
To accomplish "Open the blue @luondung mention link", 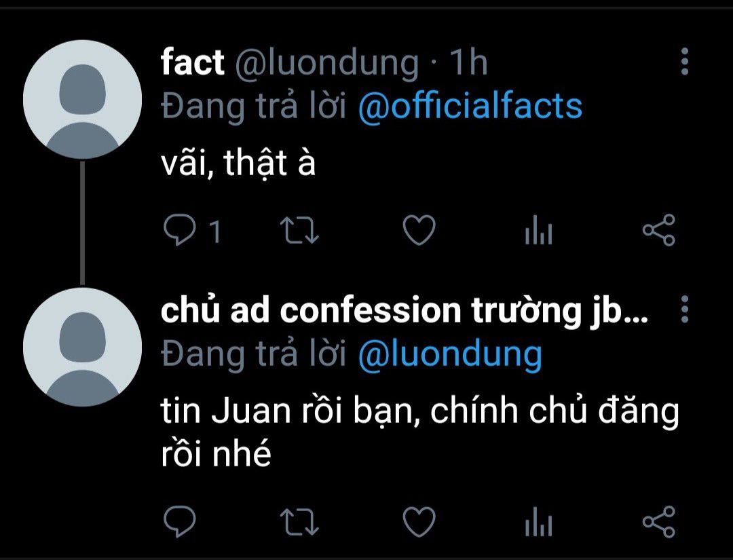I will (450, 354).
